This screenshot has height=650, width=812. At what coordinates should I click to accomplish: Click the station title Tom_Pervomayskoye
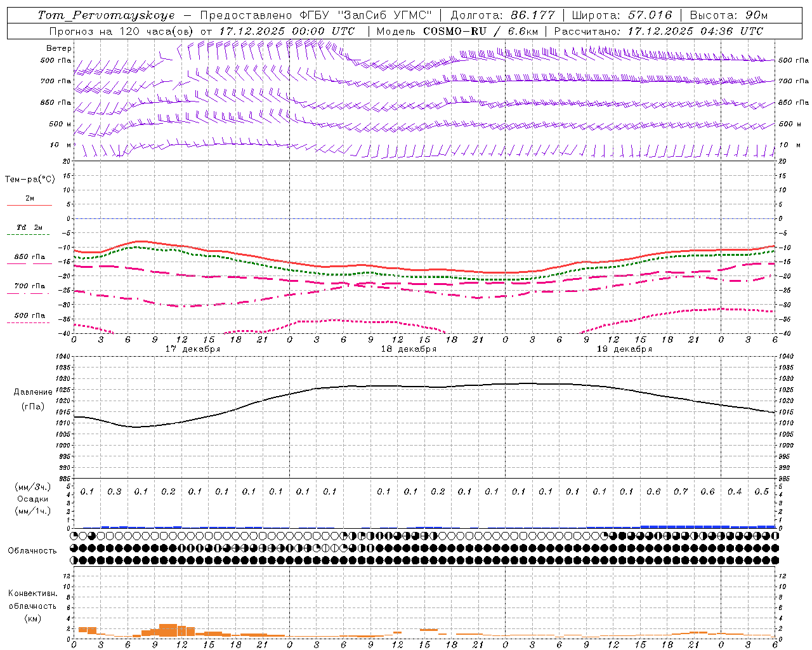[x=106, y=15]
